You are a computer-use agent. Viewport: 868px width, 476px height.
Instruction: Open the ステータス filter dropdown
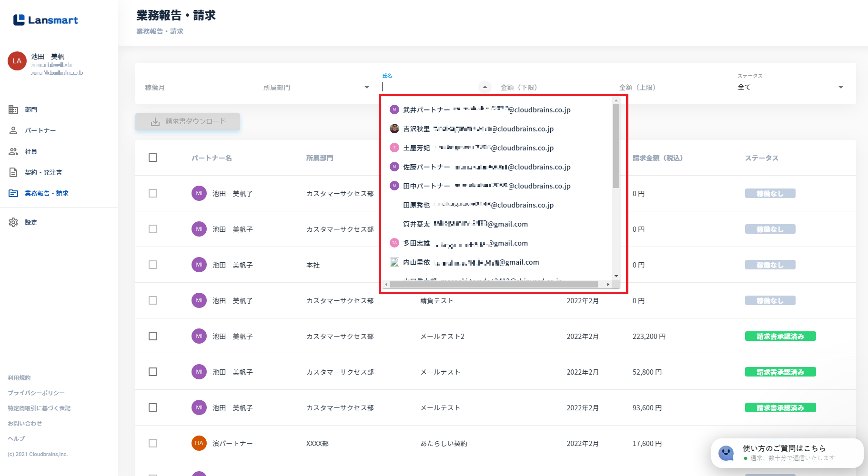point(792,87)
